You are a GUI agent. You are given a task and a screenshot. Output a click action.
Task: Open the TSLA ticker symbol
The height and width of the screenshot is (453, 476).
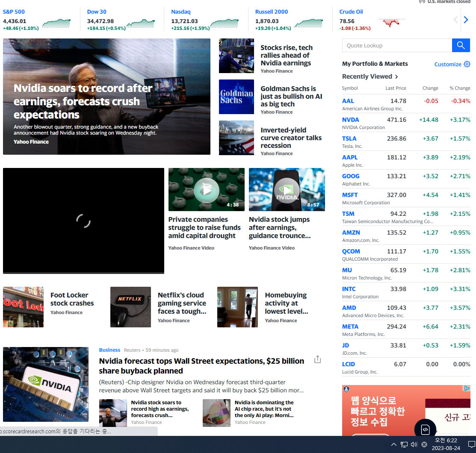(x=349, y=138)
